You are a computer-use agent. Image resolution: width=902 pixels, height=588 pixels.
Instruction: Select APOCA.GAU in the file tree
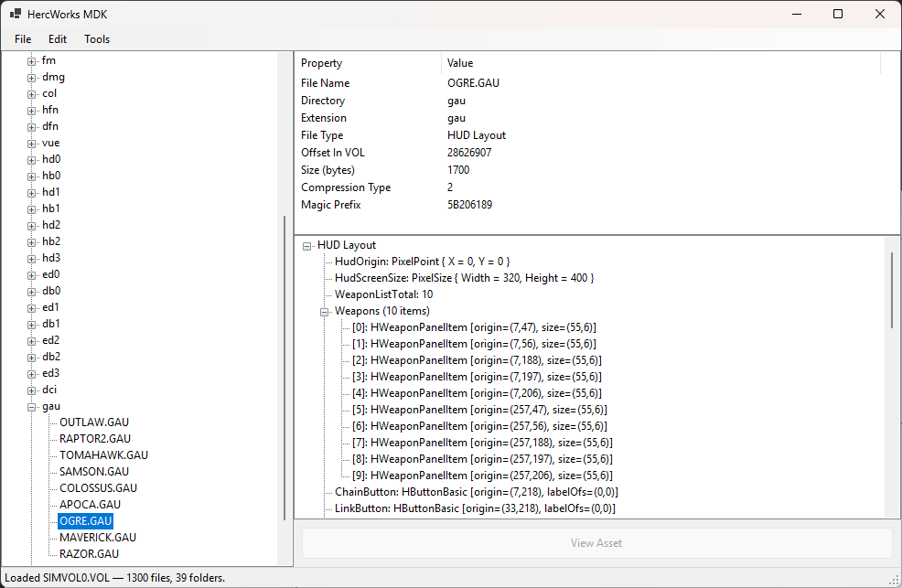(91, 505)
